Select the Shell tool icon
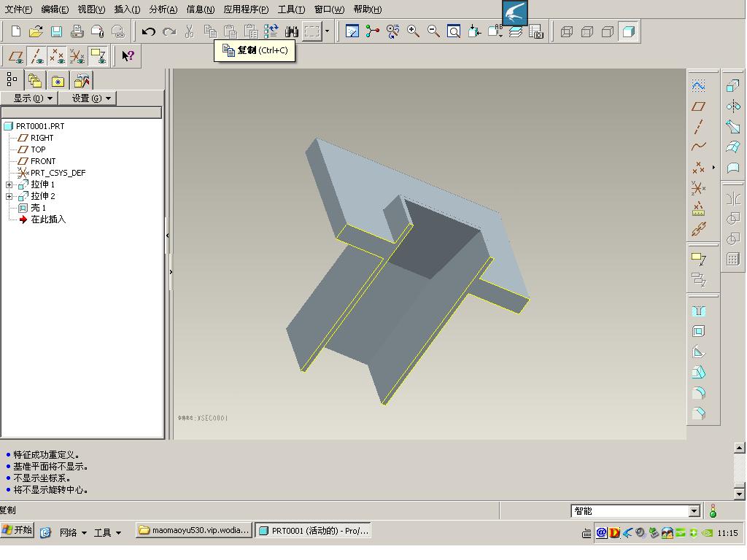The height and width of the screenshot is (560, 747). pyautogui.click(x=698, y=332)
